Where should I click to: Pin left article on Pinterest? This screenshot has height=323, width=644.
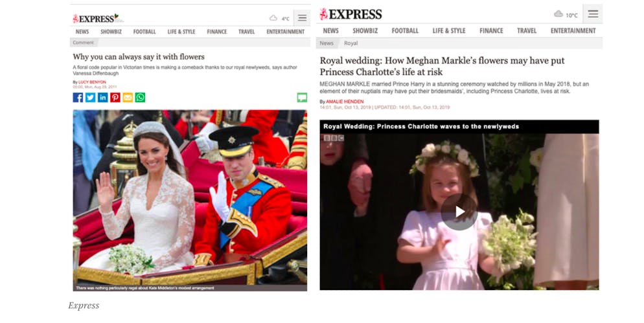coord(115,97)
